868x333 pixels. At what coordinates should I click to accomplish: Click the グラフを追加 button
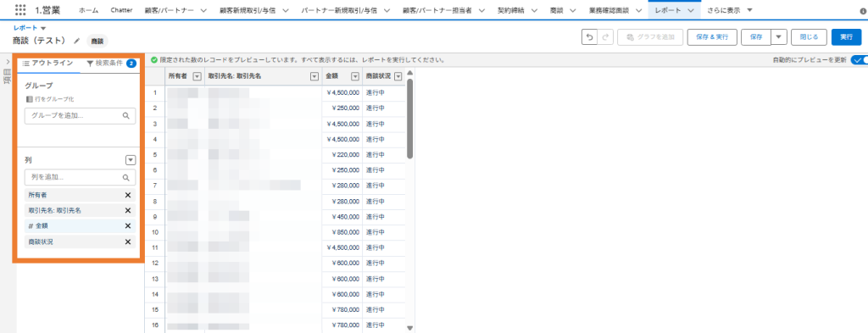point(650,37)
